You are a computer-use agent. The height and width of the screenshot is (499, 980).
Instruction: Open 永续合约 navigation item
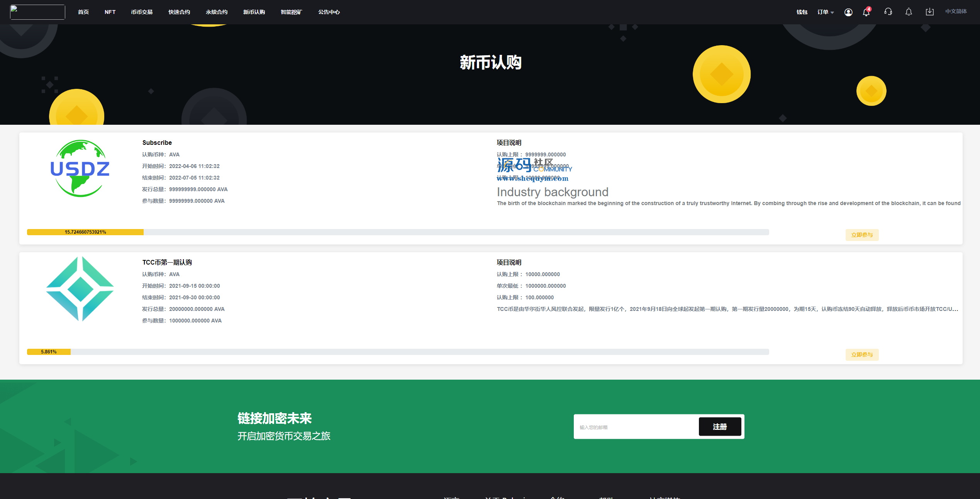217,12
